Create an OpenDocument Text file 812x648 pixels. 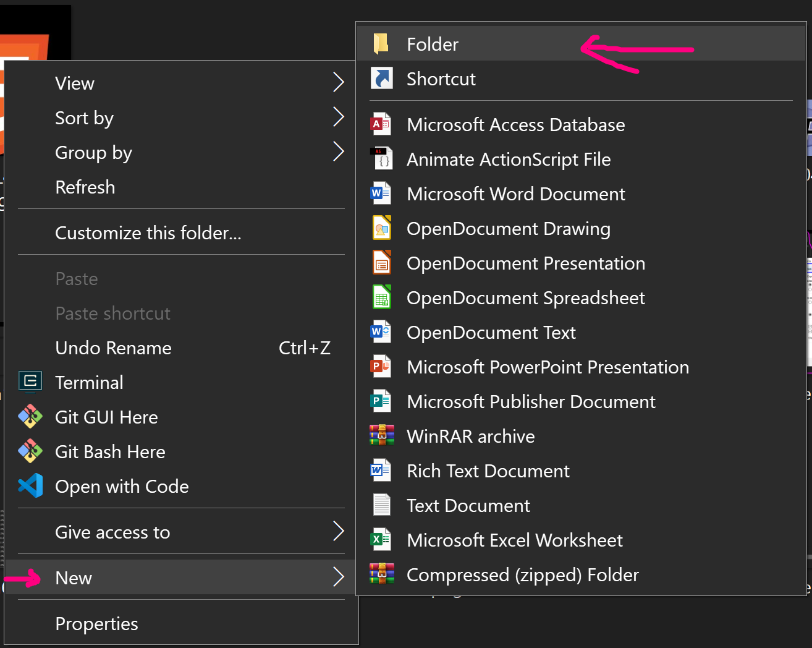click(581, 332)
